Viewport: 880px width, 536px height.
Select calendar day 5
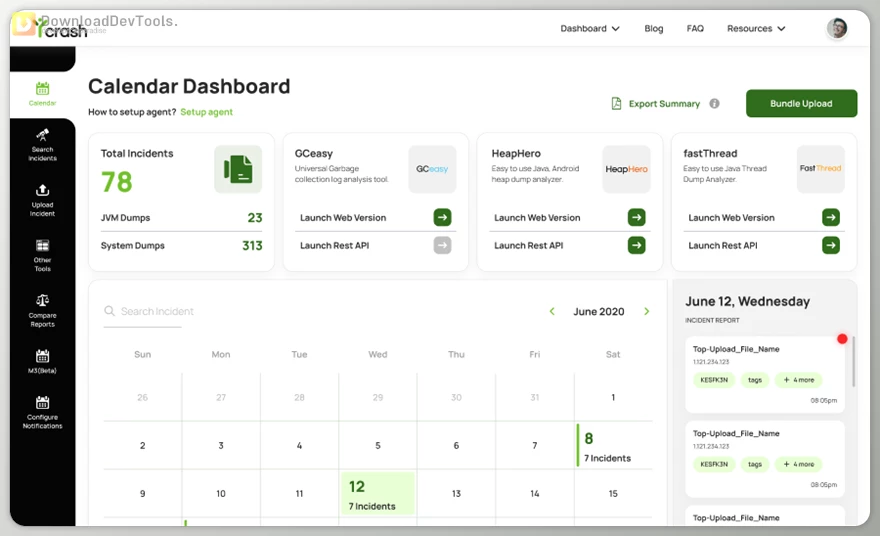tap(378, 446)
